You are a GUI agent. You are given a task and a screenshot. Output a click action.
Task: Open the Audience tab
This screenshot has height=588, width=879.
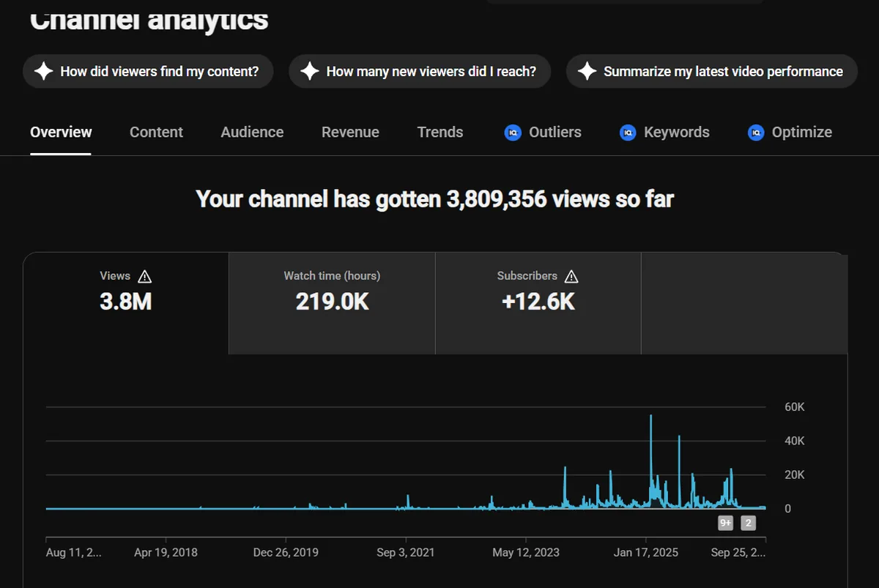pyautogui.click(x=252, y=133)
